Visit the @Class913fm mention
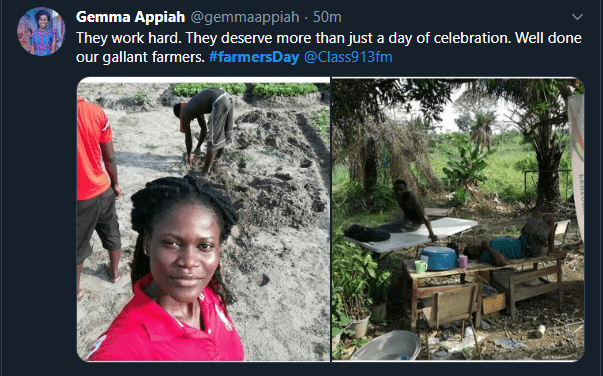This screenshot has height=376, width=603. click(348, 57)
